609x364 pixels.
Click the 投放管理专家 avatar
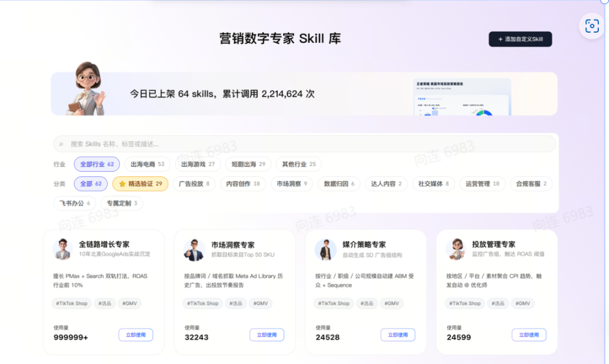456,249
